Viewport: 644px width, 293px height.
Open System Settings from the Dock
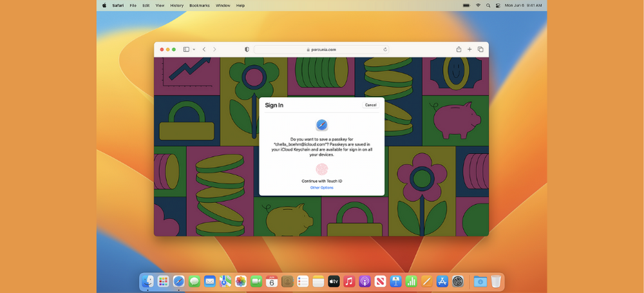[458, 281]
